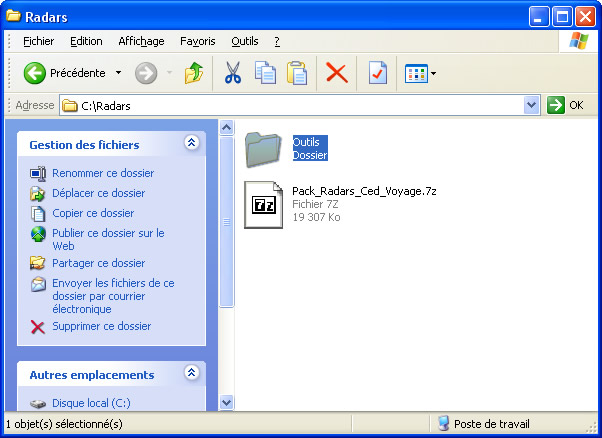Collapse the Gestion des fichiers panel

(x=192, y=143)
